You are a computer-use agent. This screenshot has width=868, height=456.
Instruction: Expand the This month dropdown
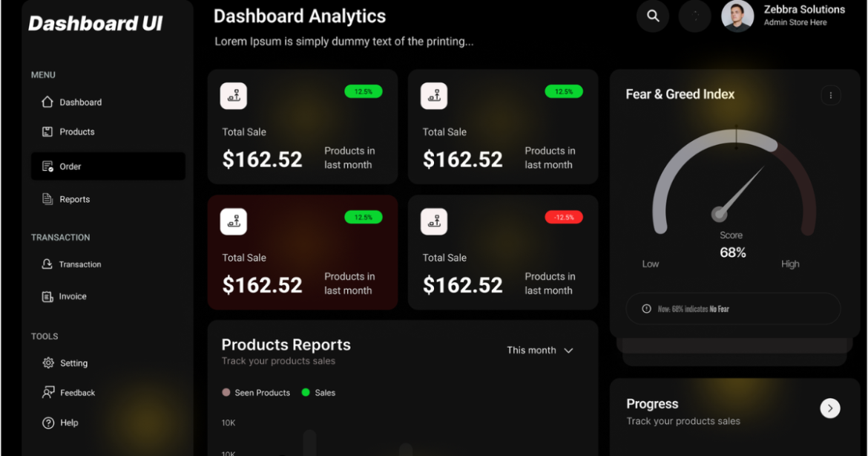(540, 351)
